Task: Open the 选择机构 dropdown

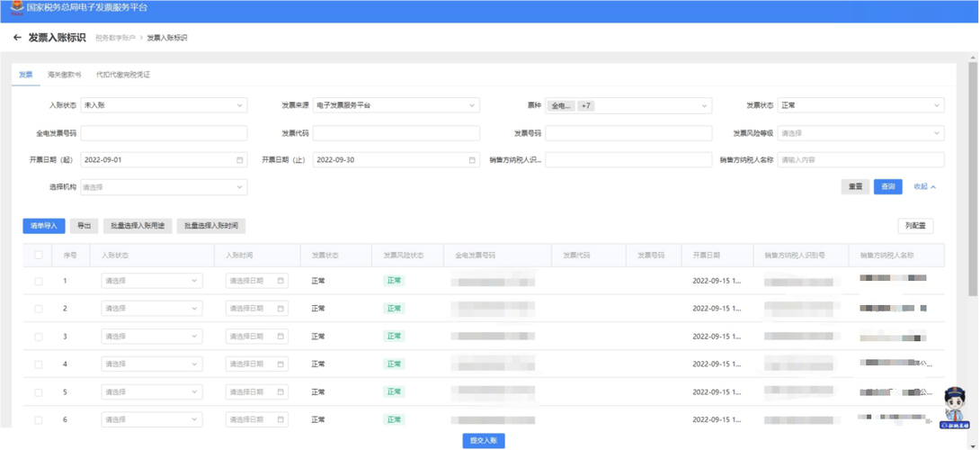Action: click(x=164, y=187)
